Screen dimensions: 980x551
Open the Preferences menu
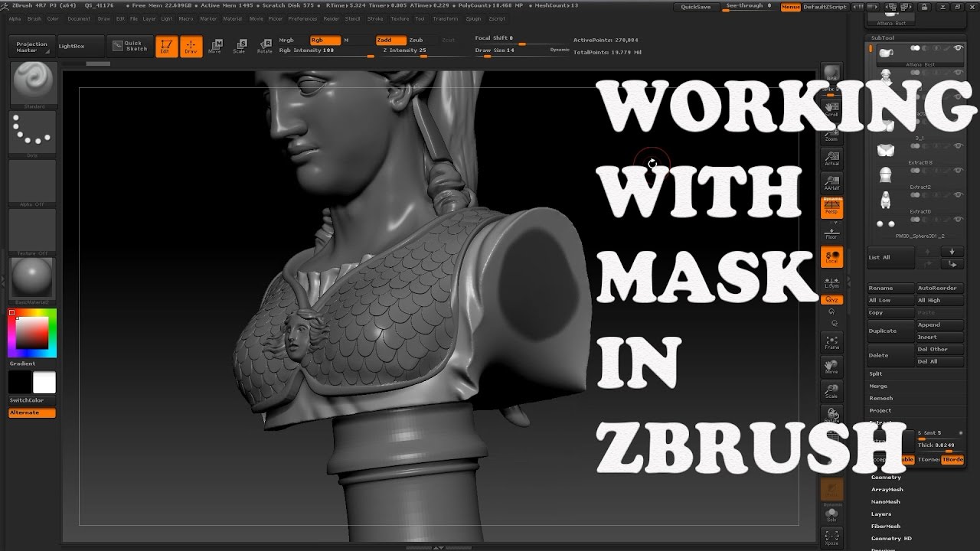302,18
